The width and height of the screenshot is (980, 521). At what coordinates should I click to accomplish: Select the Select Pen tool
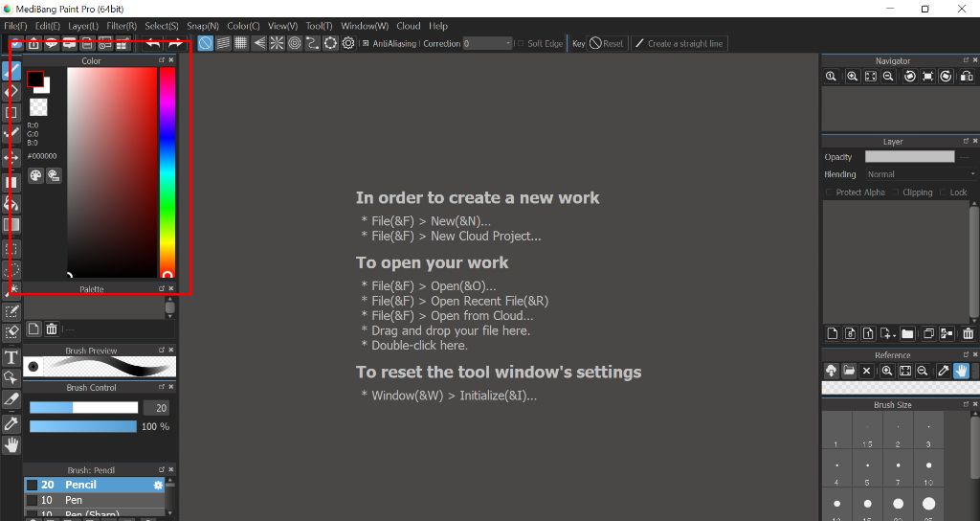11,311
